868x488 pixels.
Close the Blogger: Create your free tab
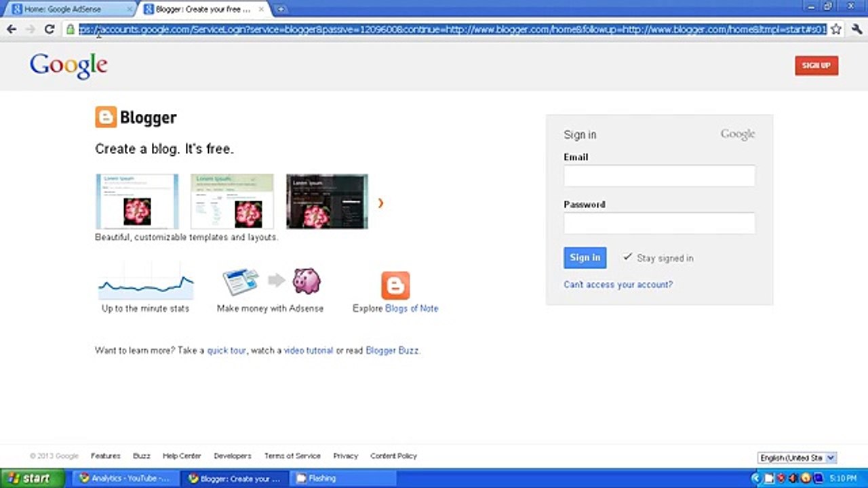(261, 9)
